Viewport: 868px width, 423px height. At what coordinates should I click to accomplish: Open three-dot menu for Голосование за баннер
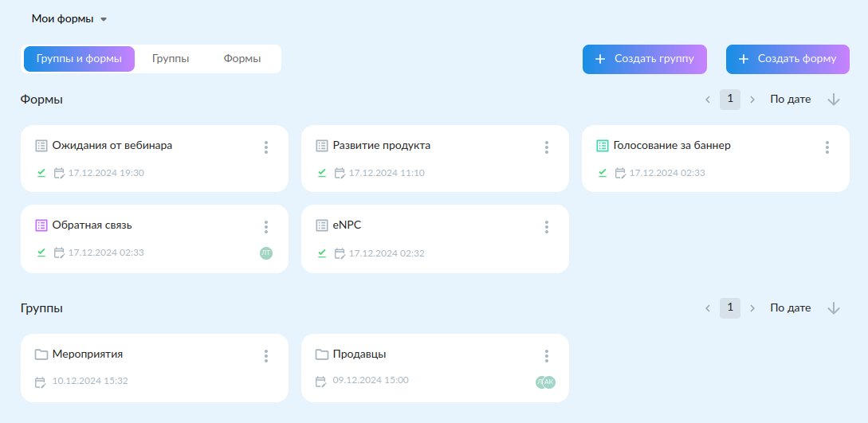coord(827,147)
